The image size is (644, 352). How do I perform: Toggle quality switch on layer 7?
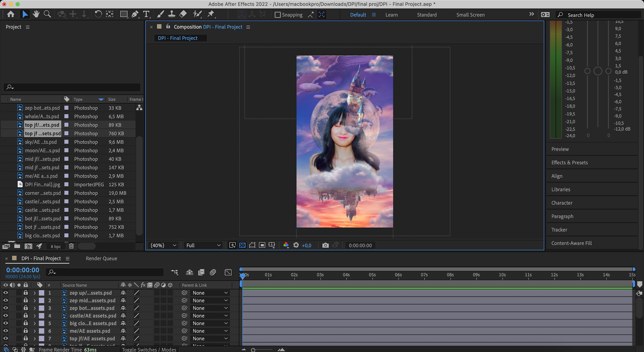pos(136,338)
